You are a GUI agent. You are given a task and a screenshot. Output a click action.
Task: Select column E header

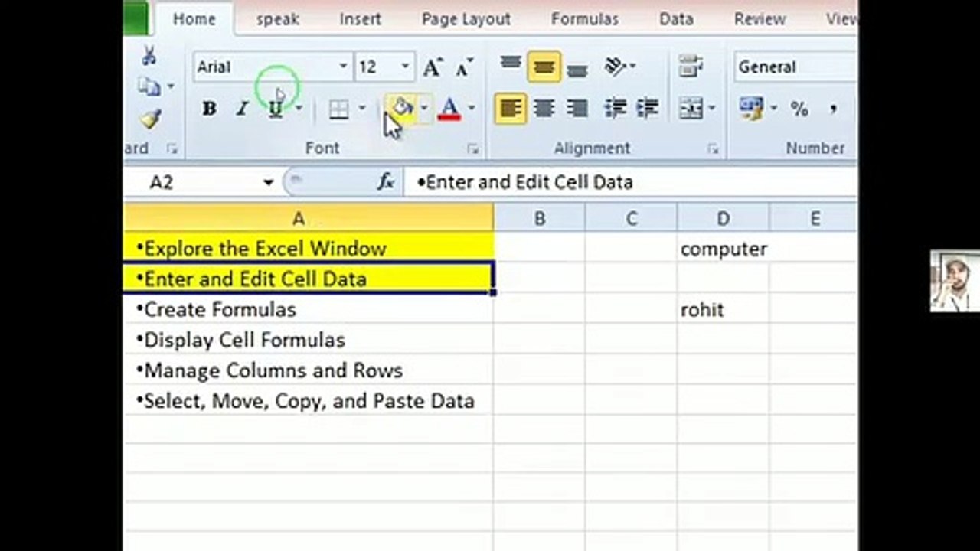tap(814, 218)
